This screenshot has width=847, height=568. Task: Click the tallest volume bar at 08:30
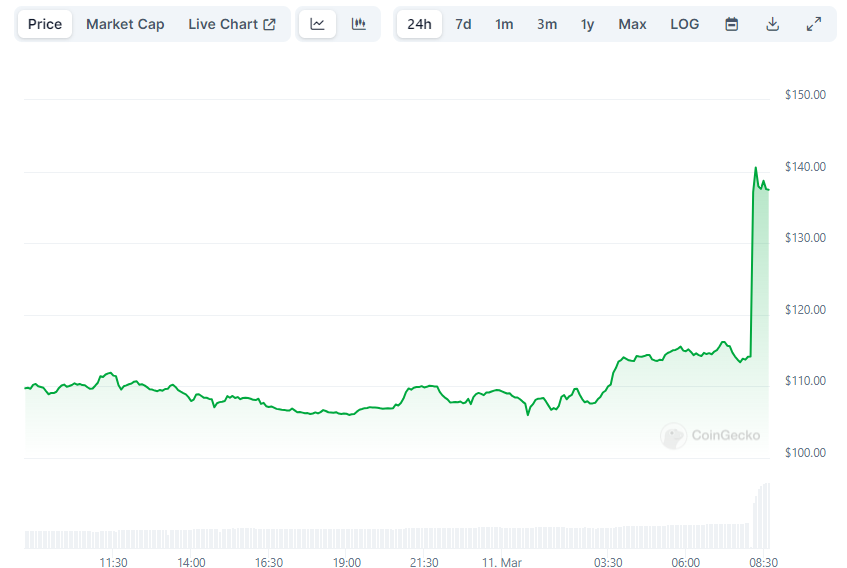point(767,516)
